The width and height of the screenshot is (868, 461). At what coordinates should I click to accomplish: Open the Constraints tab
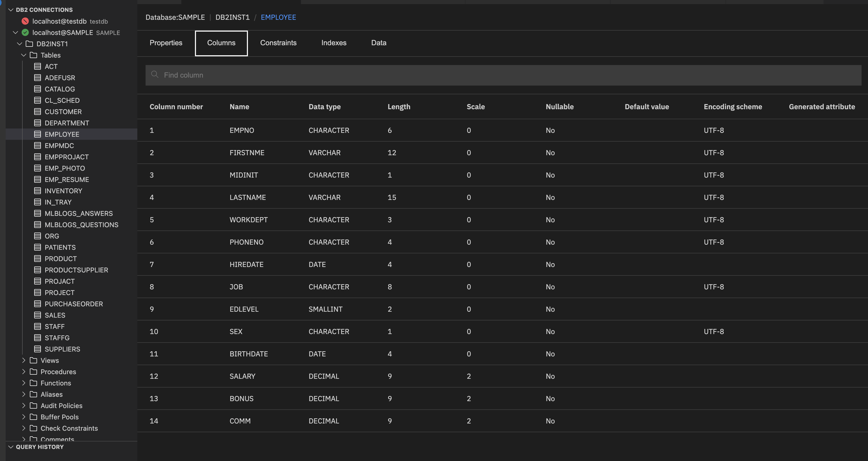coord(278,43)
